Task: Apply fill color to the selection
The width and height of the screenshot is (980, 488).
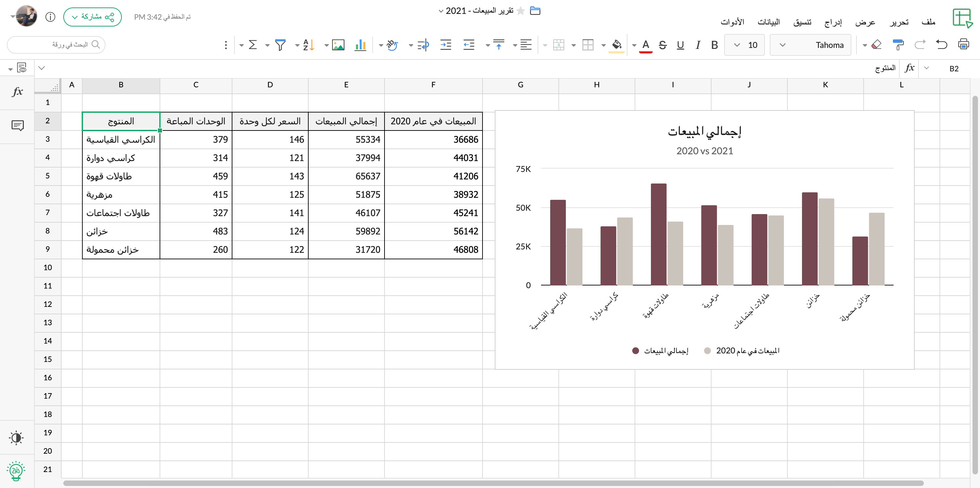Action: point(617,45)
